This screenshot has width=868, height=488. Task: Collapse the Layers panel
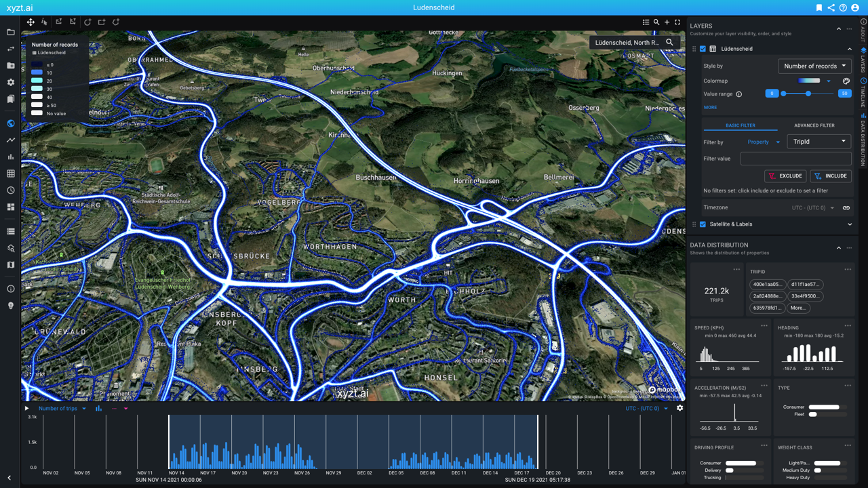839,29
